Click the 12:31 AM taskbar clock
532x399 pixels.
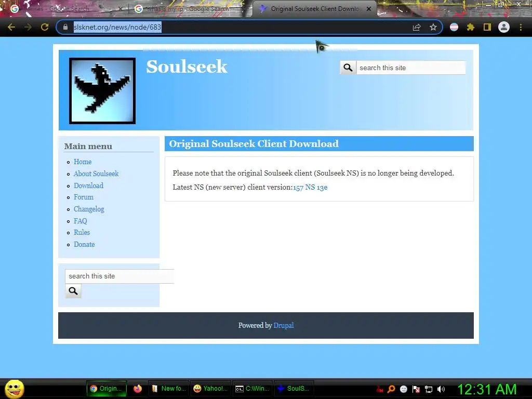tap(487, 390)
